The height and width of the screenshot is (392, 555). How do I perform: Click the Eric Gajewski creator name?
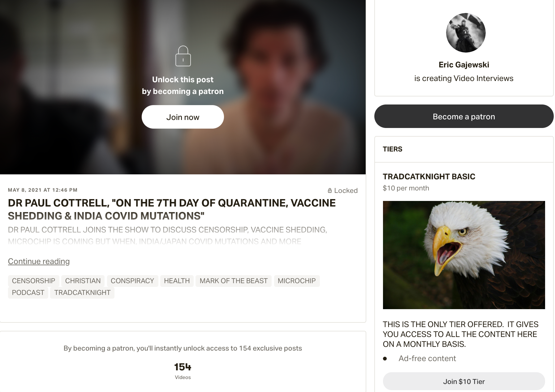(x=463, y=65)
